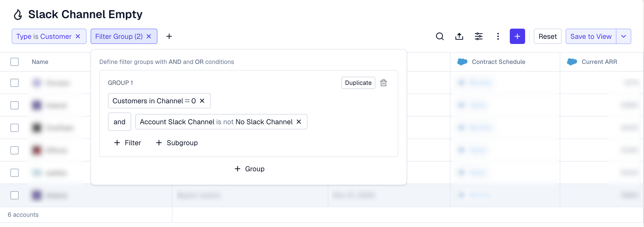The height and width of the screenshot is (227, 644).
Task: Delete Group 1 with trash icon
Action: pos(383,83)
